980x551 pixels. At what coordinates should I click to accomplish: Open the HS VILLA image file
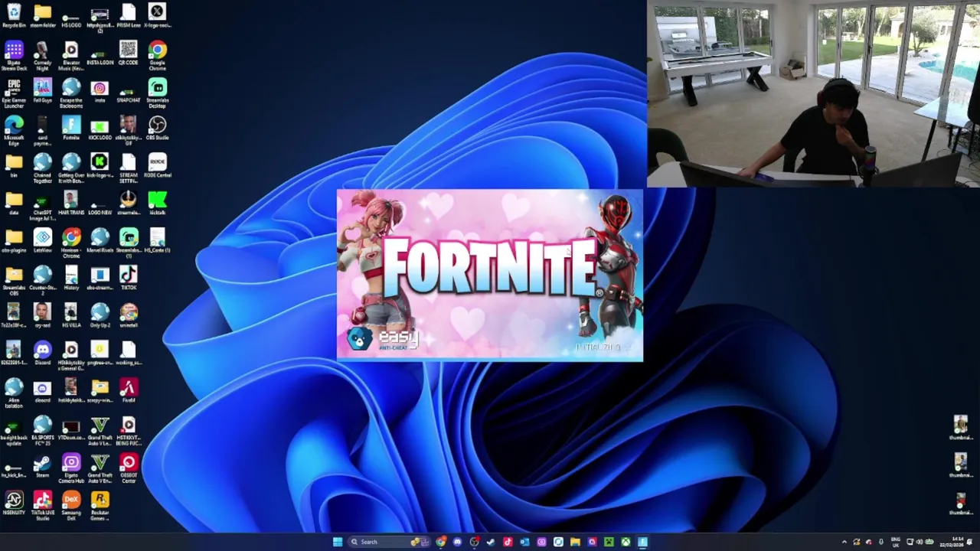[71, 315]
